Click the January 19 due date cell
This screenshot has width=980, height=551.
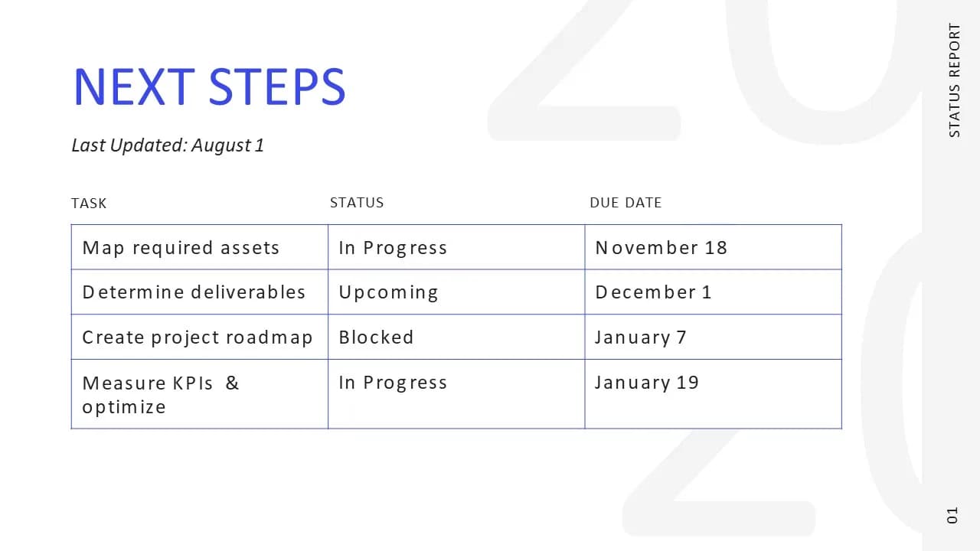714,394
